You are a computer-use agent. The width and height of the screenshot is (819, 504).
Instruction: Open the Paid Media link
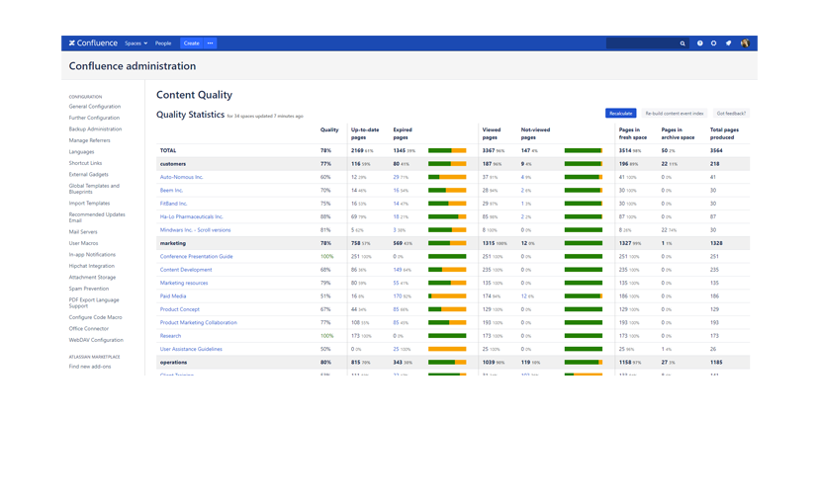pyautogui.click(x=173, y=296)
